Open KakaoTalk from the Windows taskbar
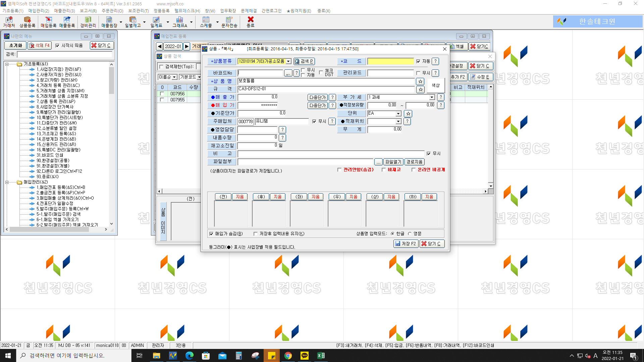This screenshot has width=644, height=362. [304, 356]
